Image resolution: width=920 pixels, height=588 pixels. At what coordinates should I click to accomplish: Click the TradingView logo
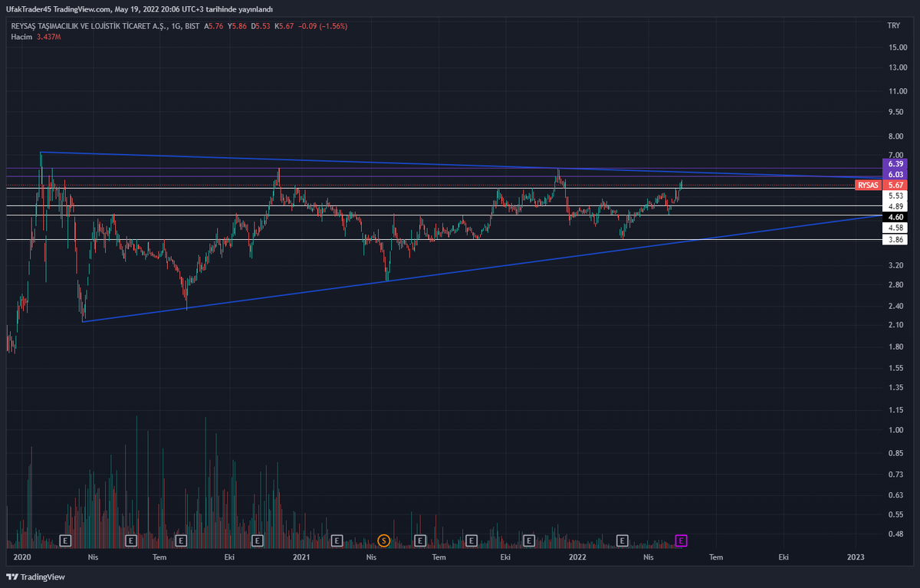pyautogui.click(x=36, y=577)
